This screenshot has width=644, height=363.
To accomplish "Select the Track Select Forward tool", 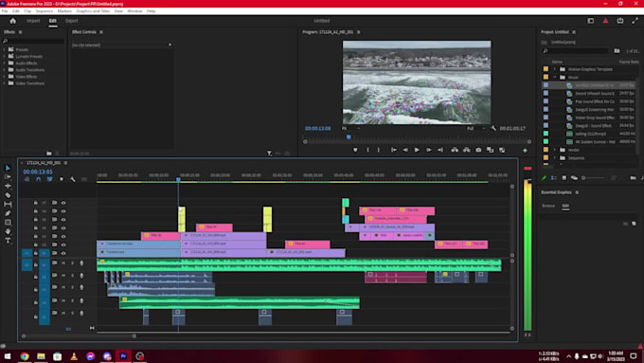I will tap(8, 177).
